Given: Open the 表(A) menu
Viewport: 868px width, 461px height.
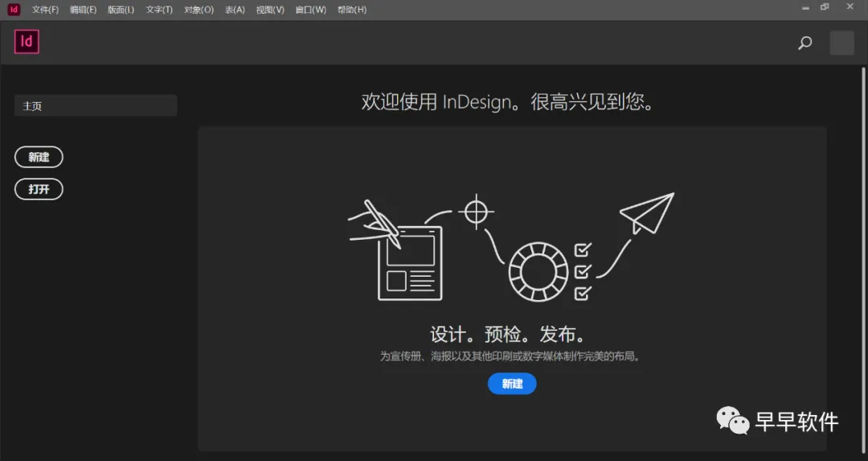Looking at the screenshot, I should coord(235,10).
